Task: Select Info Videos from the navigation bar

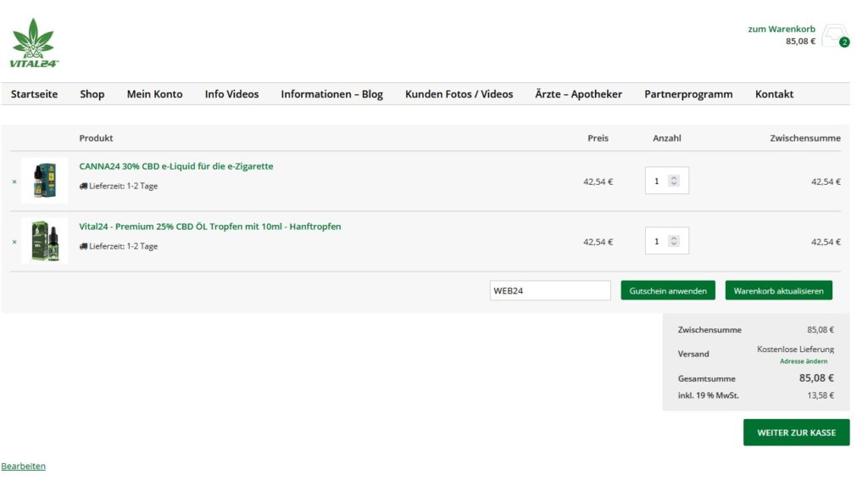Action: pyautogui.click(x=231, y=94)
